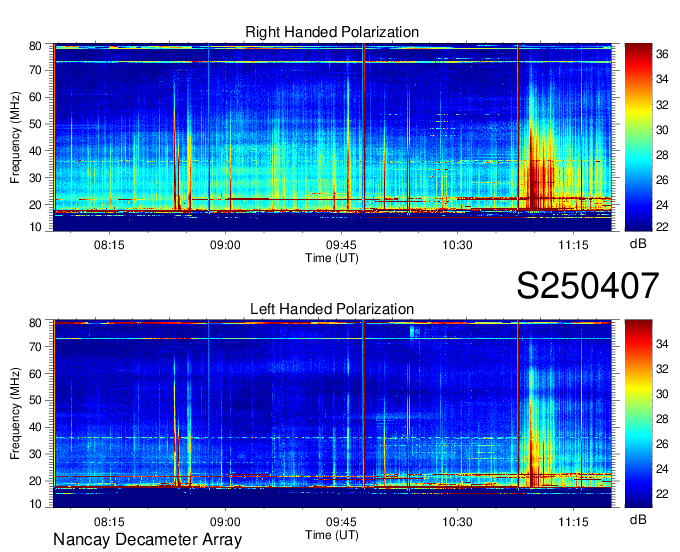Viewport: 680px width, 552px height.
Task: Select the 80 MHz tick of left-handed plot
Action: point(35,323)
